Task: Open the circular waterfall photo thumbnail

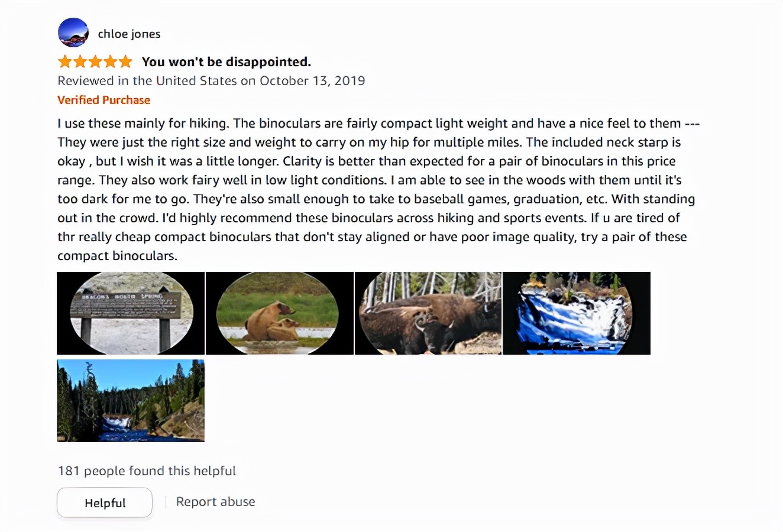Action: point(576,313)
